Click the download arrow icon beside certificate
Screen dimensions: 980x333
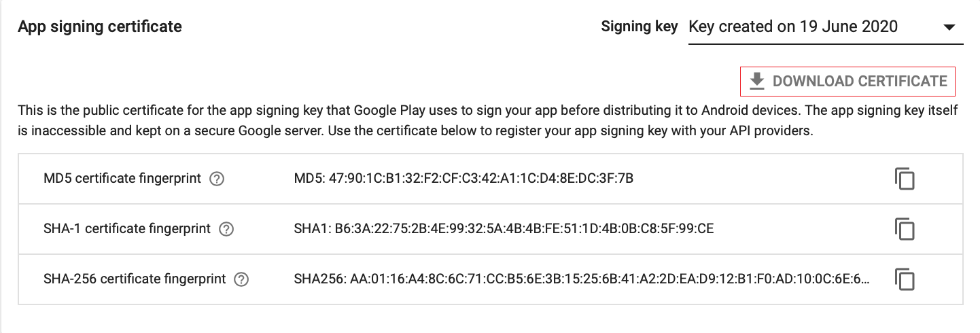756,82
